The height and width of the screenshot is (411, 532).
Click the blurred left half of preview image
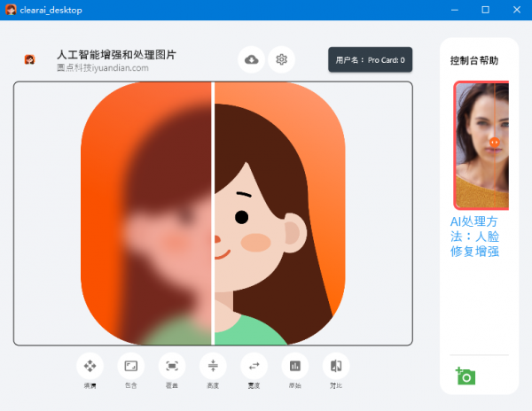tap(146, 213)
